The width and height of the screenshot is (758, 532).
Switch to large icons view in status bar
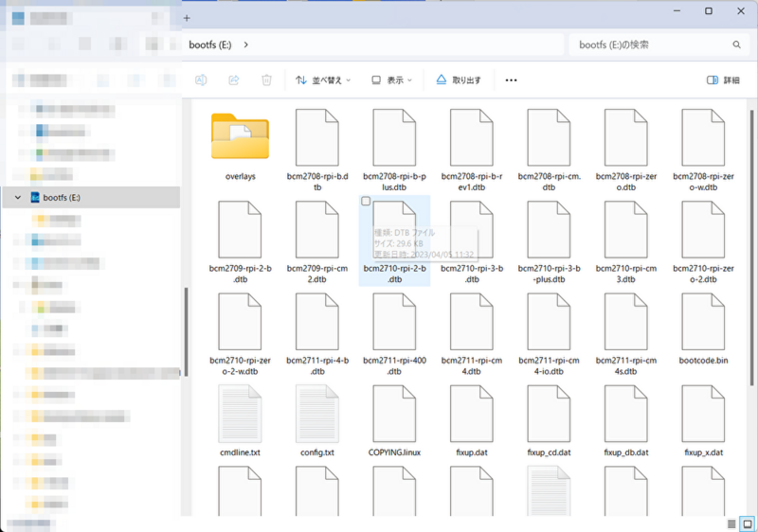pos(748,523)
